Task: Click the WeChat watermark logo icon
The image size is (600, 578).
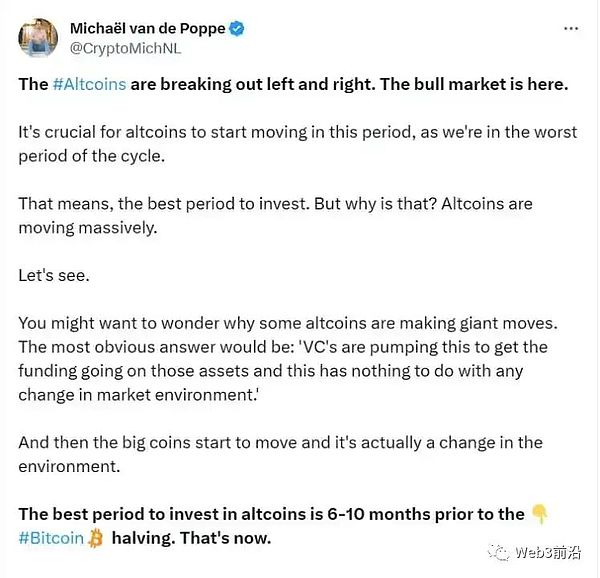Action: 499,553
